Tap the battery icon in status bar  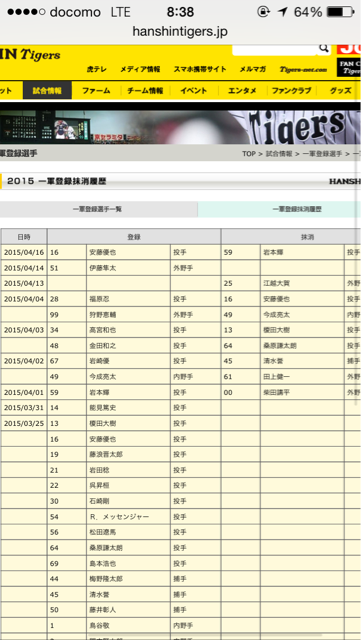point(340,12)
